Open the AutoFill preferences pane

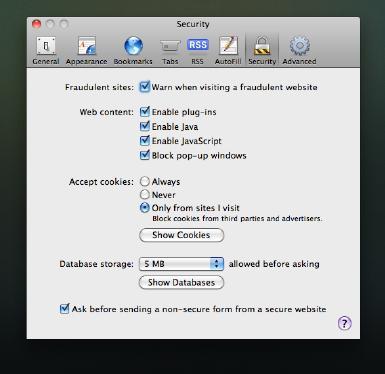coord(228,50)
